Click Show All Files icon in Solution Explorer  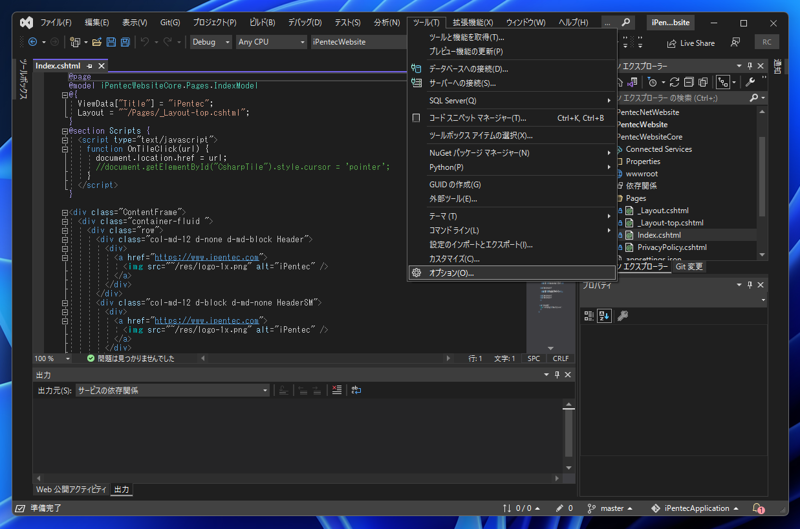[703, 82]
